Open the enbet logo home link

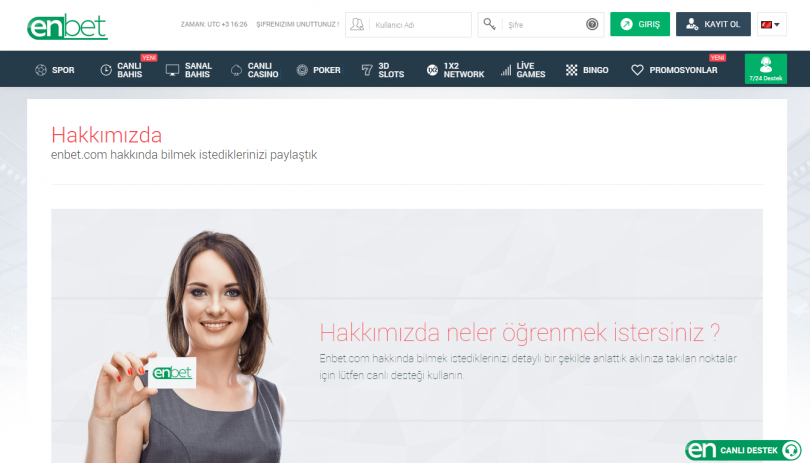[x=67, y=27]
